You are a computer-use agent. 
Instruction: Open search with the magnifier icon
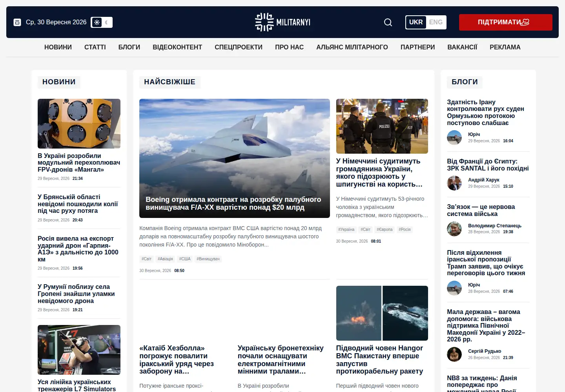coord(388,22)
